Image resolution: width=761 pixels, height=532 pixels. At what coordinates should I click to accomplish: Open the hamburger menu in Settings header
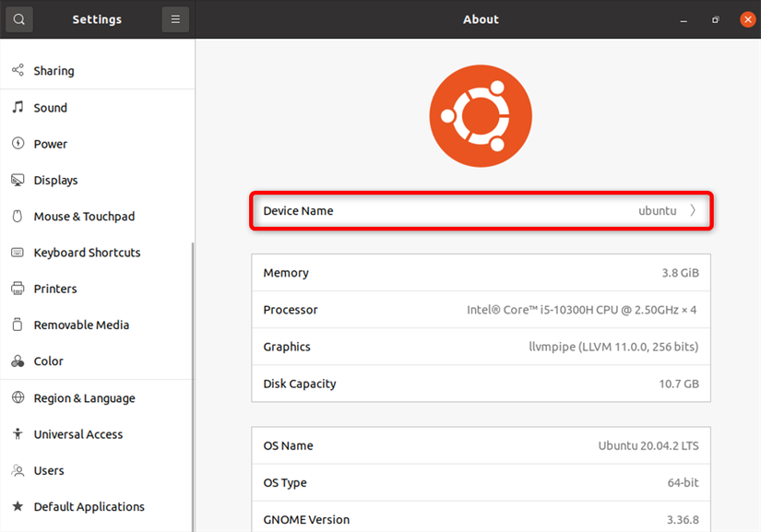pos(175,19)
